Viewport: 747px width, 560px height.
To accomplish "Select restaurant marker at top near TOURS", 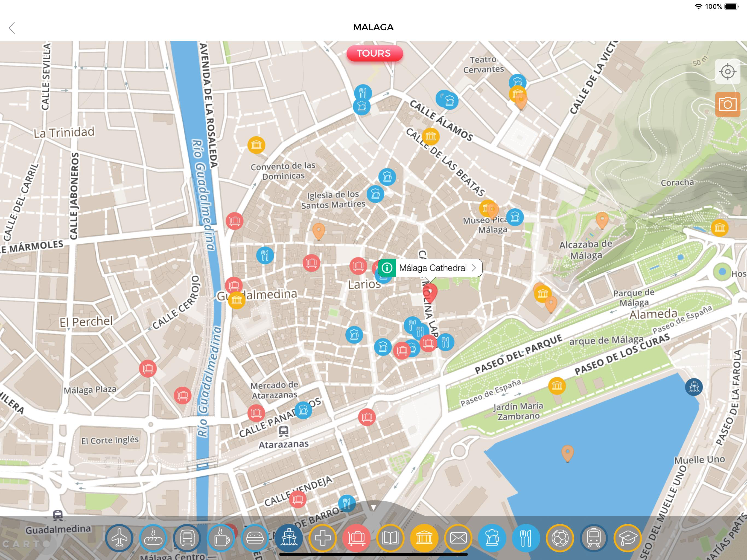I will tap(363, 92).
